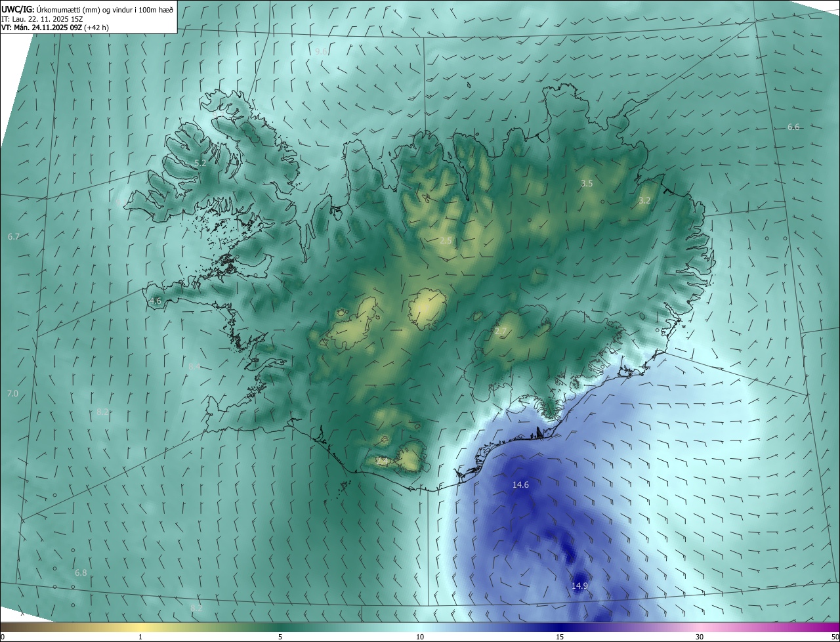Image resolution: width=840 pixels, height=642 pixels.
Task: Click the 6.6 value at the northeast edge
Action: (793, 127)
